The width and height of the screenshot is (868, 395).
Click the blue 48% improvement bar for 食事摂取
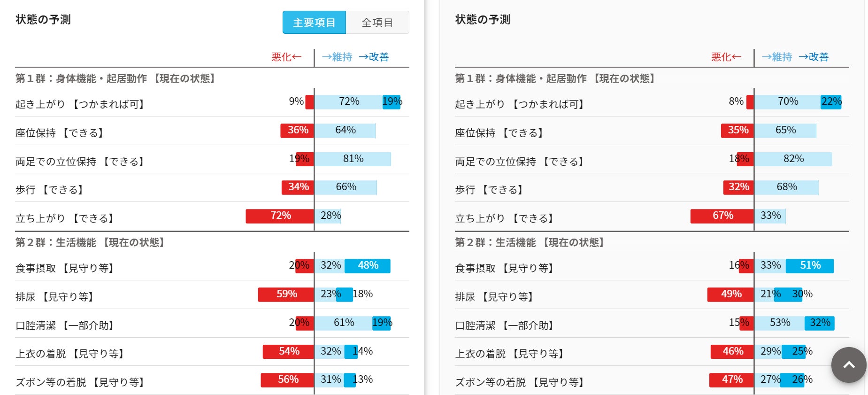click(368, 266)
